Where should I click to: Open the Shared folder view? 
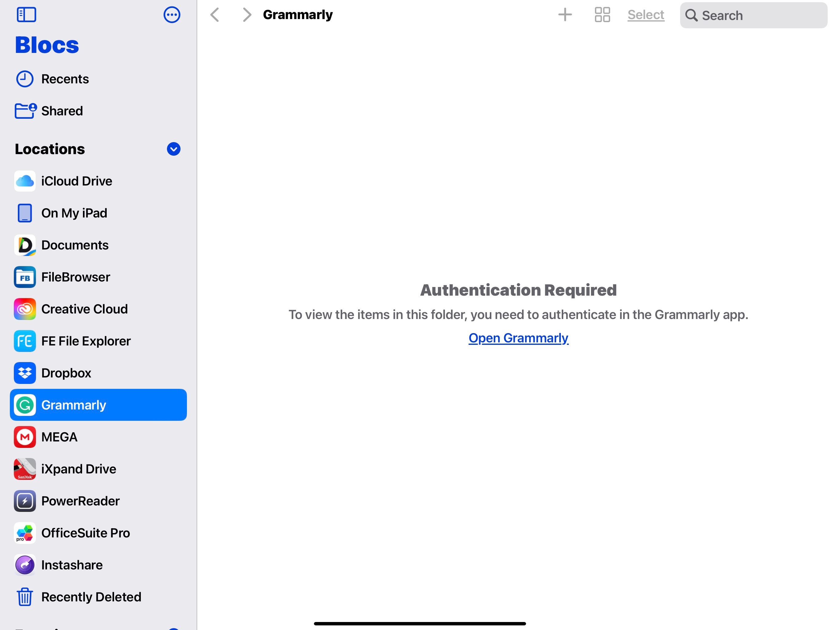(x=61, y=111)
